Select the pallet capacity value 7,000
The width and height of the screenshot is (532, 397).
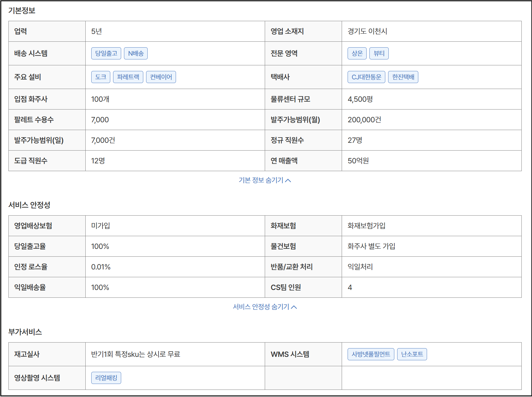[x=100, y=120]
